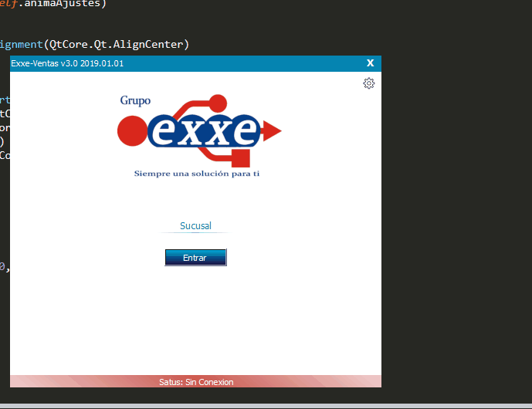Open settings via the gear icon
Viewport: 532px width, 409px height.
pos(369,83)
